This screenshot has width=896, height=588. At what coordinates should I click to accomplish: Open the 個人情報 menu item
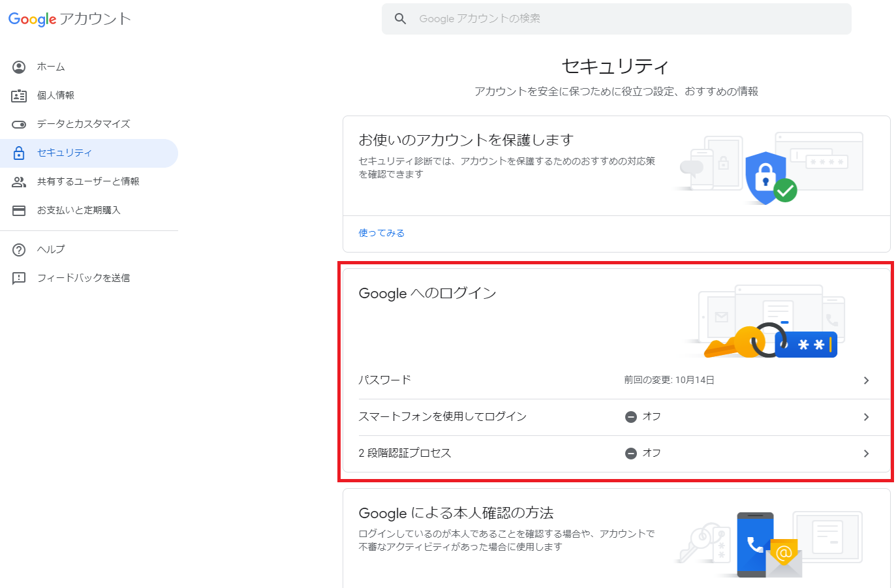89,95
